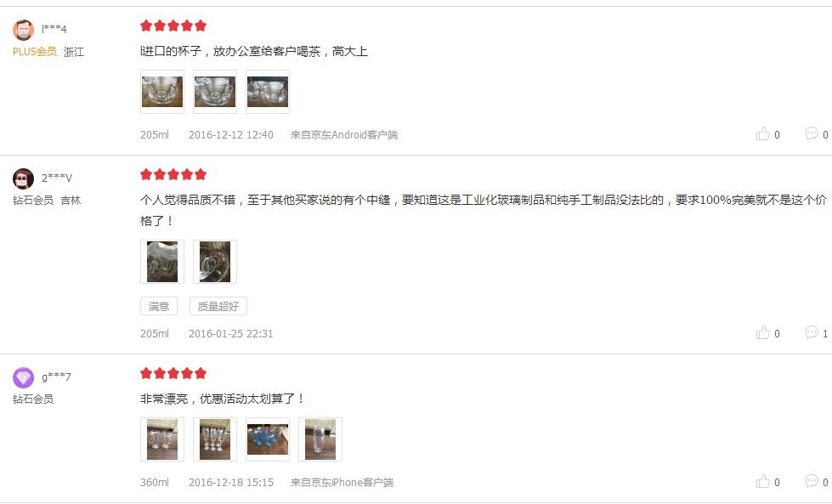Click l***4's user avatar
This screenshot has width=832, height=504.
coord(23,31)
